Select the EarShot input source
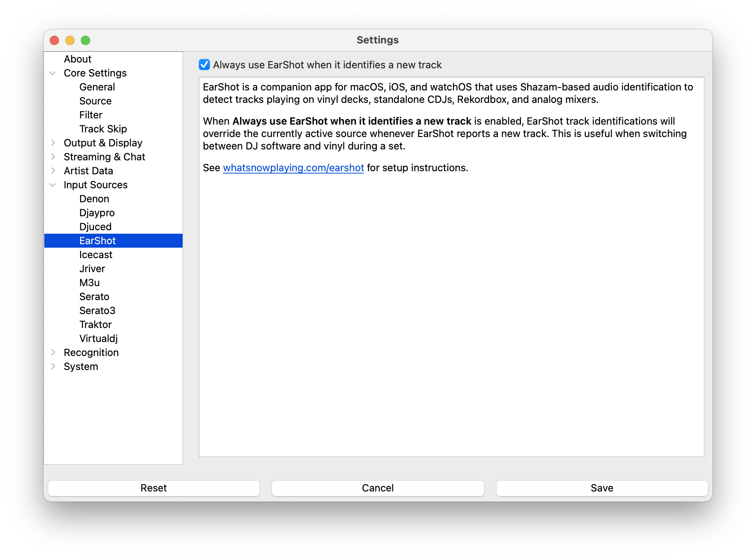 point(113,241)
